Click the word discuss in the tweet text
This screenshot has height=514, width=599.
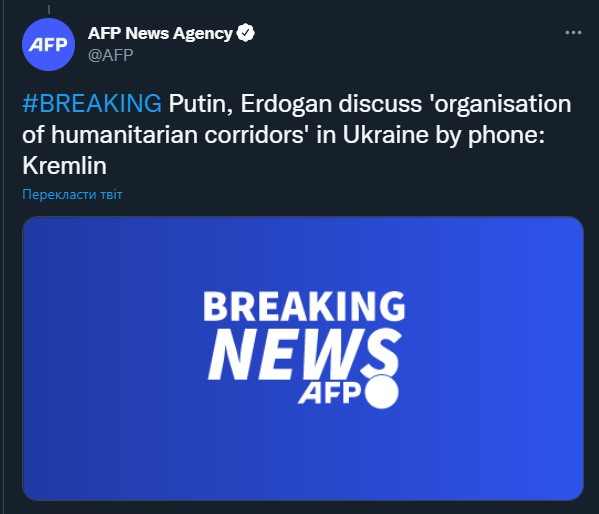pos(380,104)
